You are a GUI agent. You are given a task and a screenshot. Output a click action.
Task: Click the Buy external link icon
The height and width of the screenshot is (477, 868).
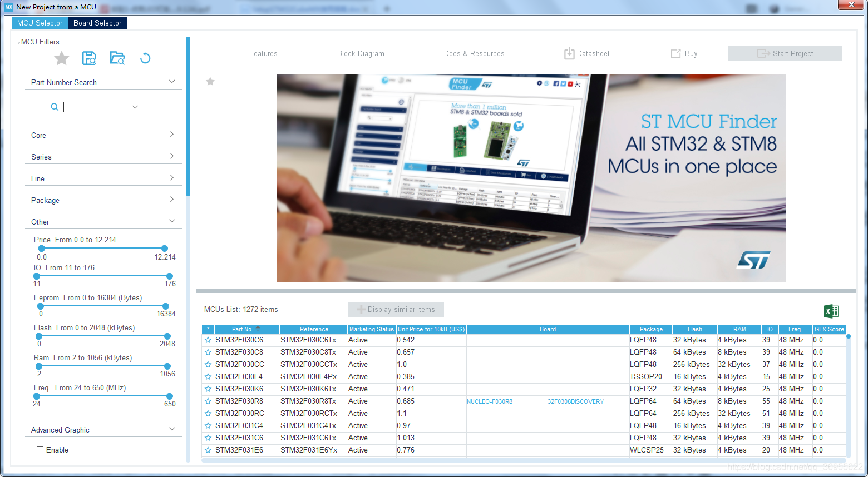click(x=675, y=53)
